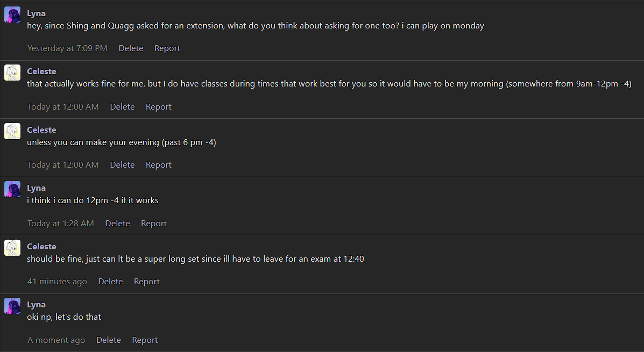Delete Lyna's message posted yesterday at 7:09 PM
This screenshot has height=352, width=644.
(131, 48)
